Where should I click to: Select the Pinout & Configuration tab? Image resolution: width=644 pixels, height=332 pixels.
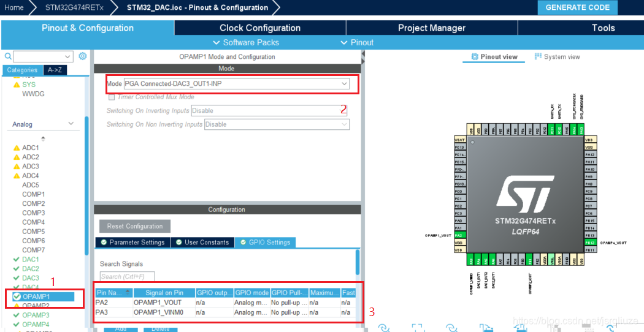[88, 28]
